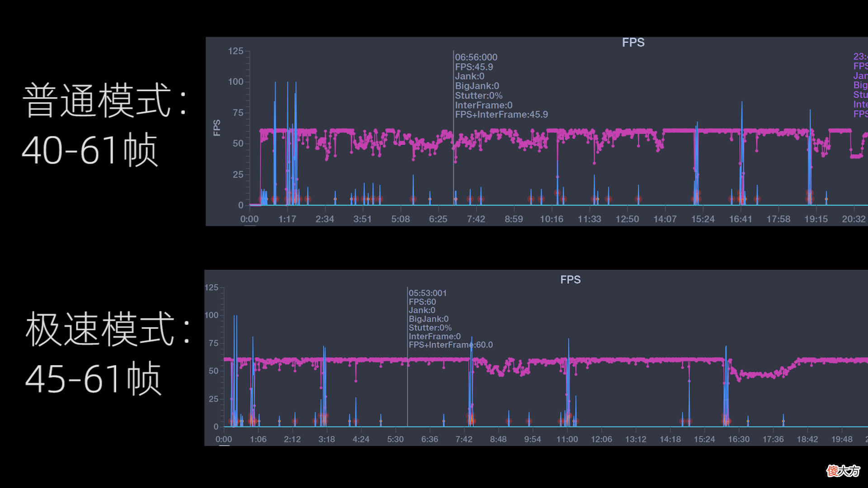Click the 15:24 tick on the top chart

pos(703,219)
